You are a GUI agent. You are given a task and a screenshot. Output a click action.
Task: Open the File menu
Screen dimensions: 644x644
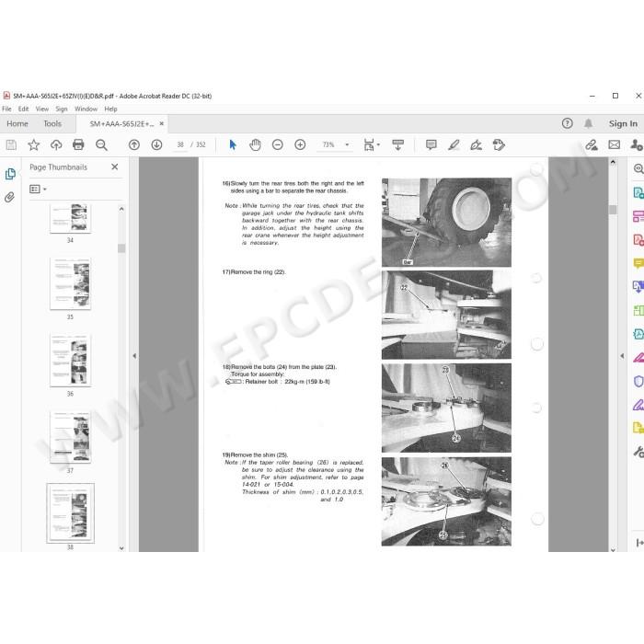[x=6, y=109]
